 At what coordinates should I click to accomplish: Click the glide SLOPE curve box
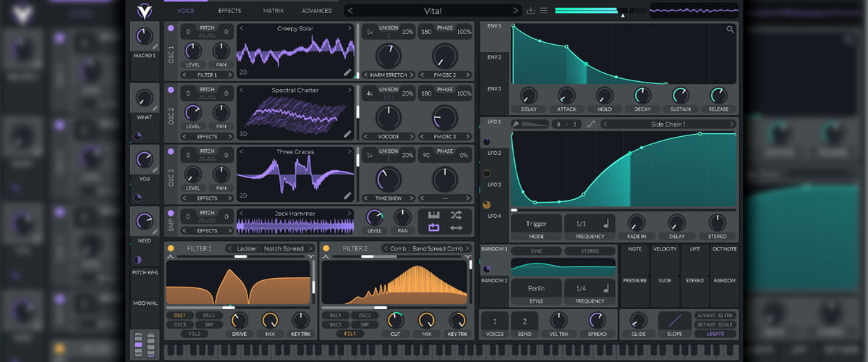click(673, 319)
